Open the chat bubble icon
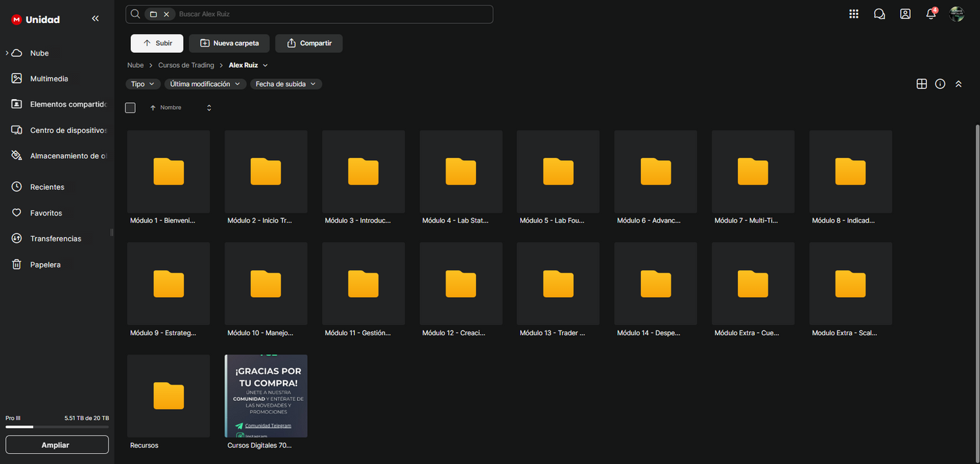980x464 pixels. pyautogui.click(x=880, y=14)
